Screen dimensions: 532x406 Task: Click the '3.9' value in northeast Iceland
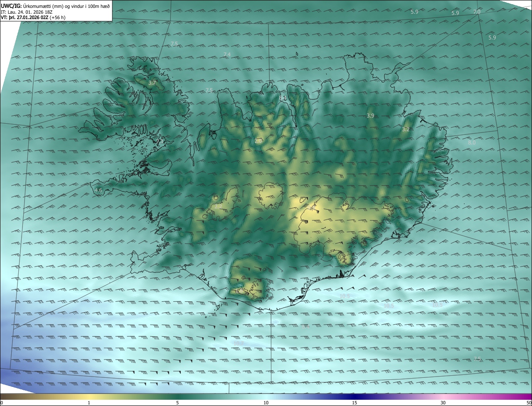point(370,115)
